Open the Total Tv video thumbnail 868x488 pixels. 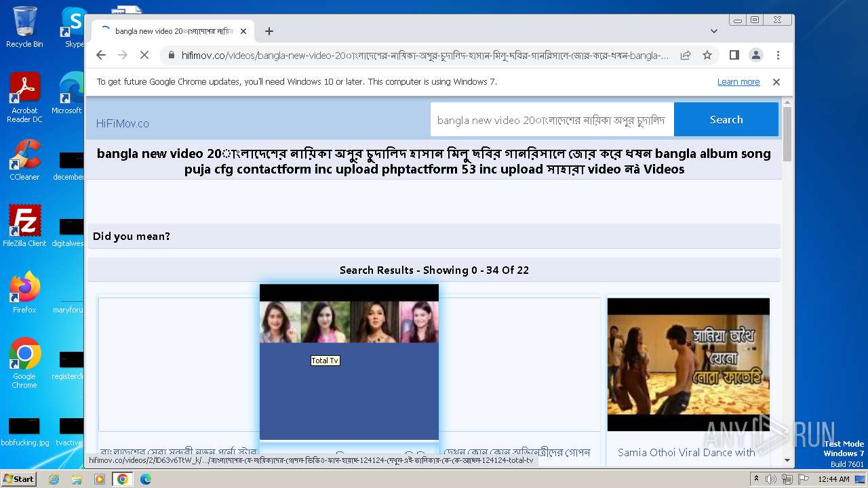point(349,362)
